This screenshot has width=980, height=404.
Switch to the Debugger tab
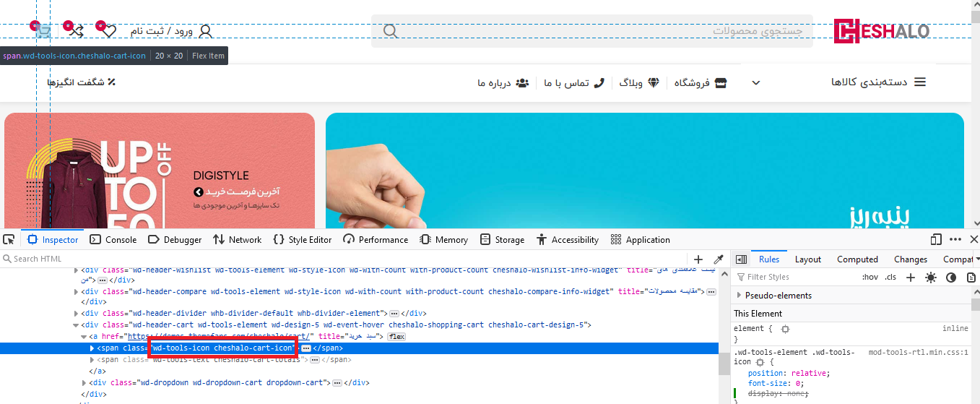click(x=175, y=240)
